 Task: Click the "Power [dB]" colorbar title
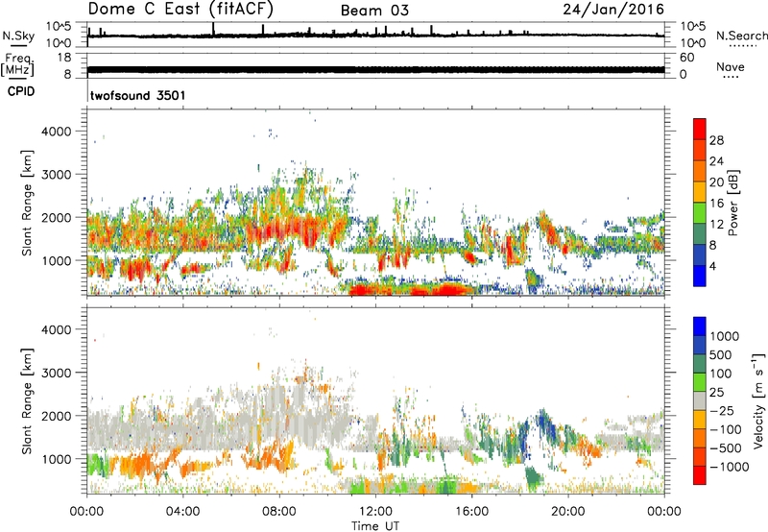pyautogui.click(x=732, y=203)
